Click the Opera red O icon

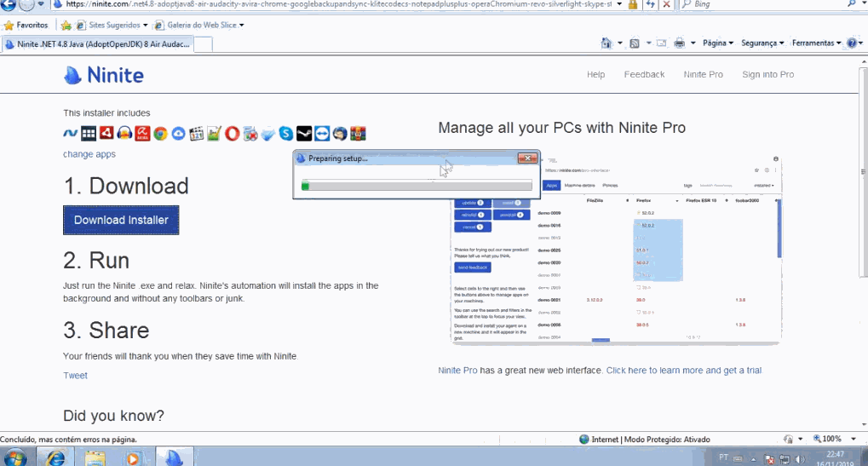232,134
